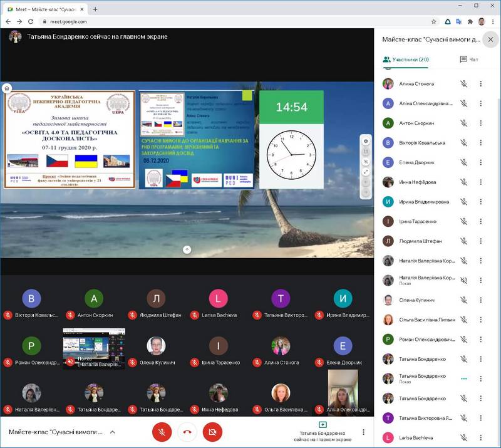Select Людмила Штефан avatar tile
The height and width of the screenshot is (448, 501).
coord(156,298)
